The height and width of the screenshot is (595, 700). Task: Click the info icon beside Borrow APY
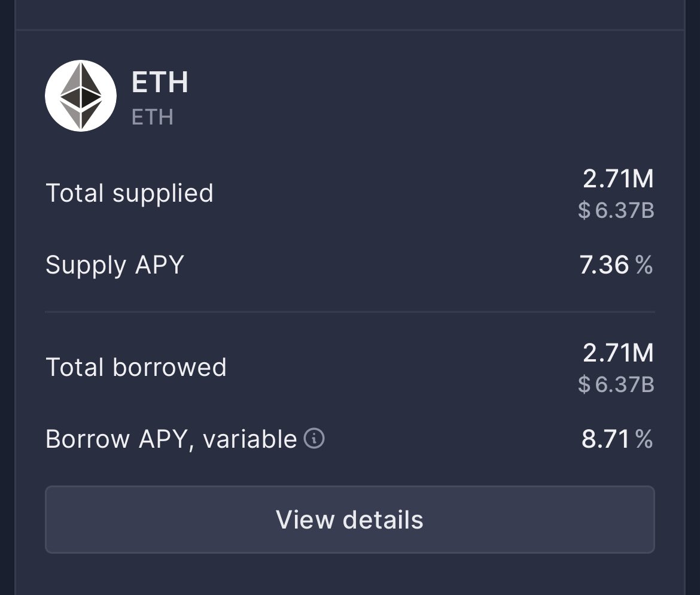point(314,439)
